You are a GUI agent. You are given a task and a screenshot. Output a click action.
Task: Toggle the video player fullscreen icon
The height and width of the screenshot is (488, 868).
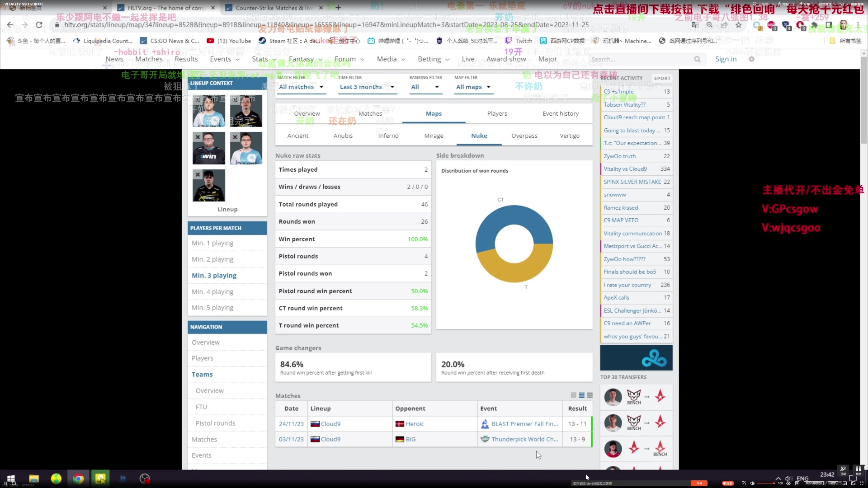tap(862, 483)
